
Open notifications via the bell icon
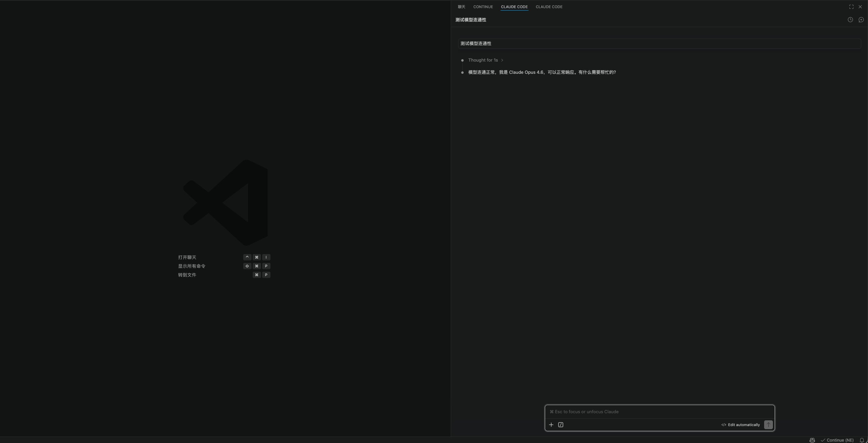click(862, 440)
